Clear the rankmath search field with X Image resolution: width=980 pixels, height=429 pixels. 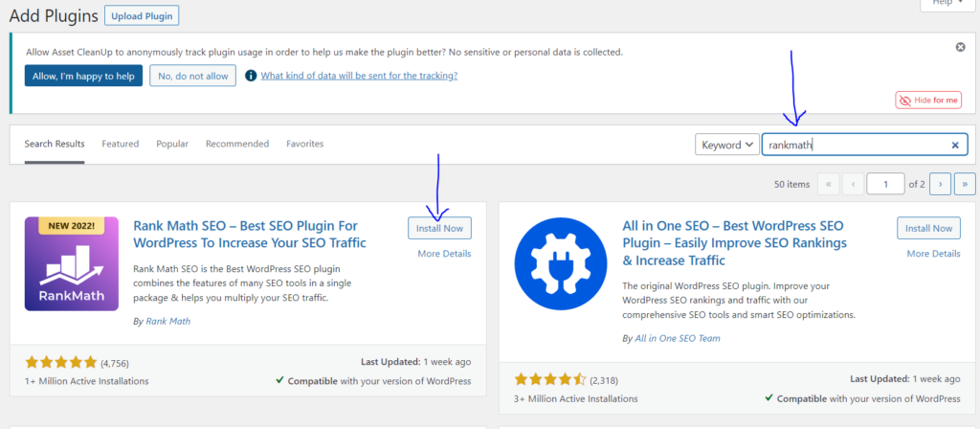click(955, 146)
